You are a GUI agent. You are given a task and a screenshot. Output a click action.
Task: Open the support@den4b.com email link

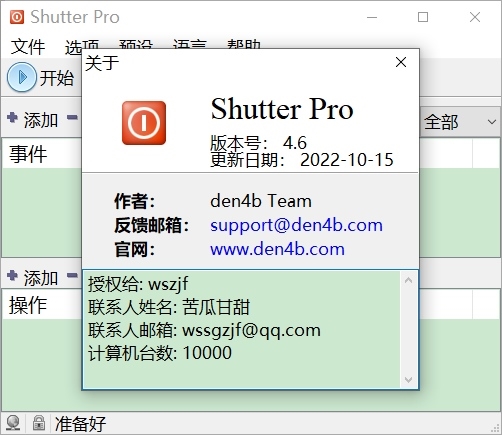(296, 225)
